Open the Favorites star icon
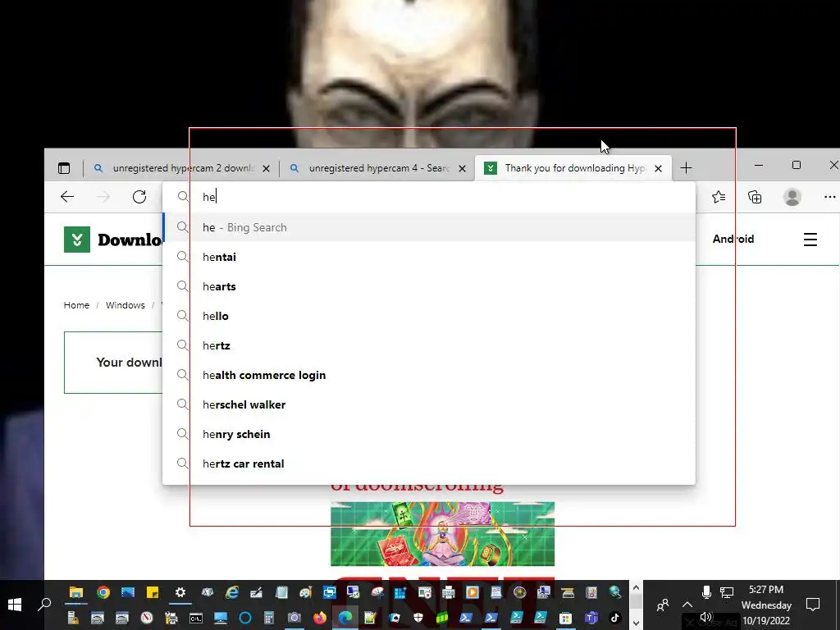 click(x=719, y=197)
